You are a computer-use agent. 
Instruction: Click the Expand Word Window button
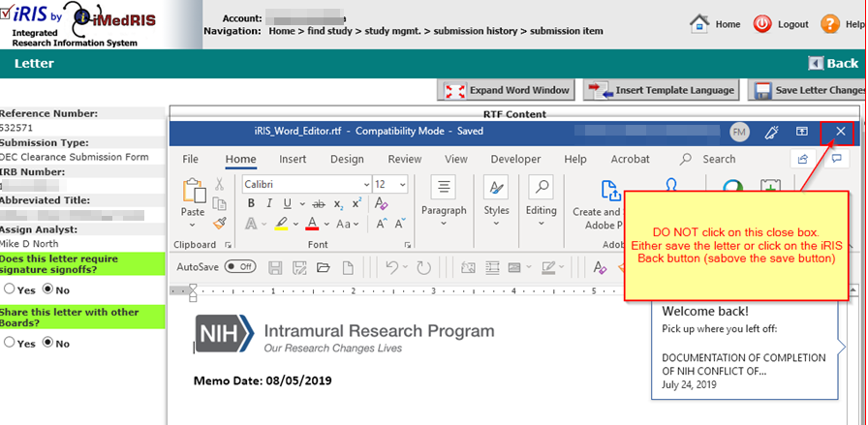[508, 90]
